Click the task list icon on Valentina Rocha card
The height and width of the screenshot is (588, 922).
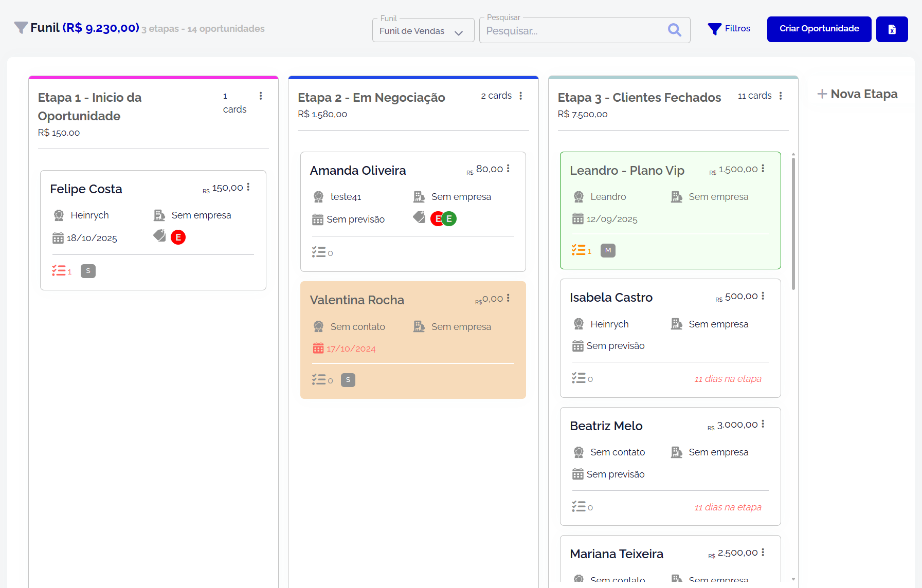click(319, 379)
